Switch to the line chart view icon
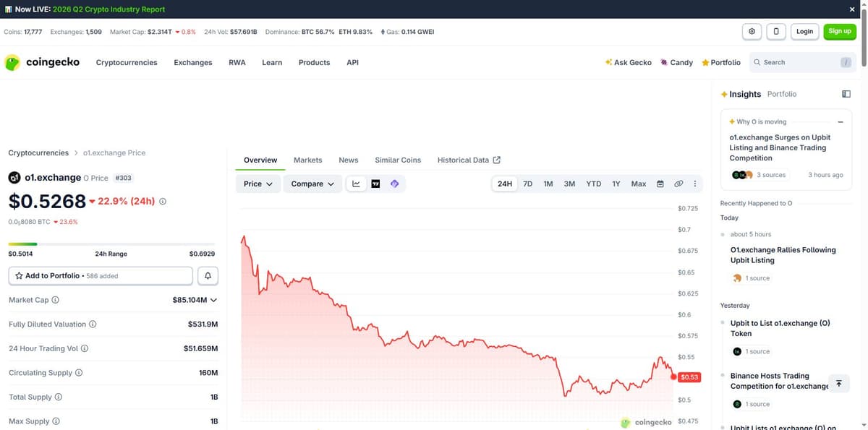This screenshot has height=430, width=868. click(x=357, y=184)
